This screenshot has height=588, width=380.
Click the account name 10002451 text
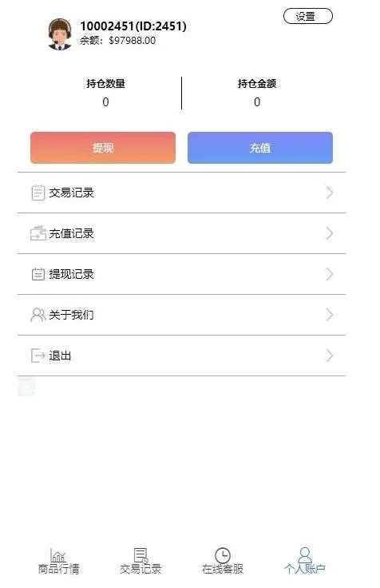(107, 26)
